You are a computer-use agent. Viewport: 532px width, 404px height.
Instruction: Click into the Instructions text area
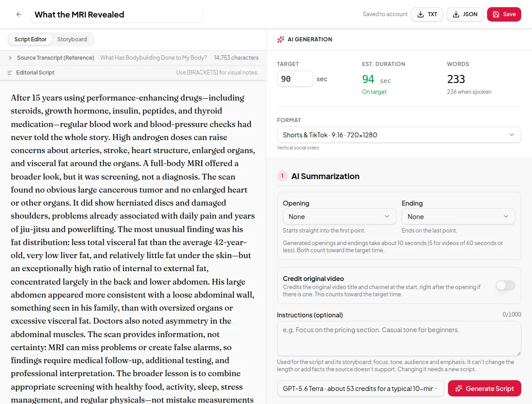pyautogui.click(x=399, y=338)
